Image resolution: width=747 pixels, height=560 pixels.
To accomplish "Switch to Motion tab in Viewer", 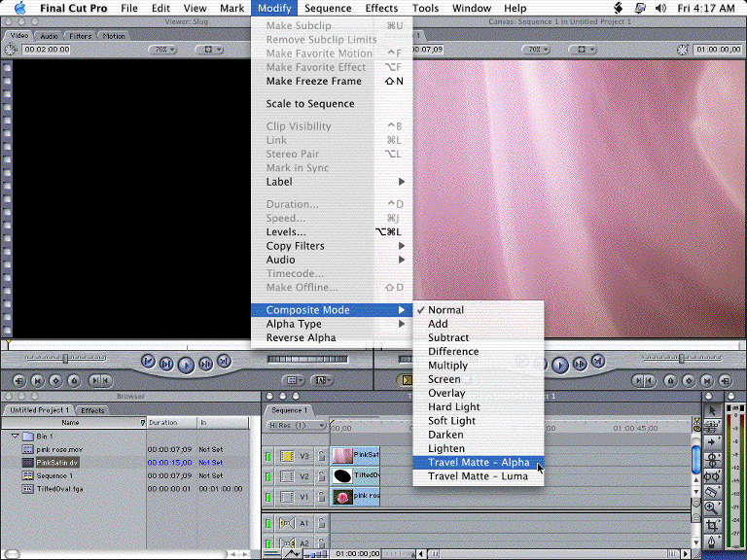I will pos(114,36).
